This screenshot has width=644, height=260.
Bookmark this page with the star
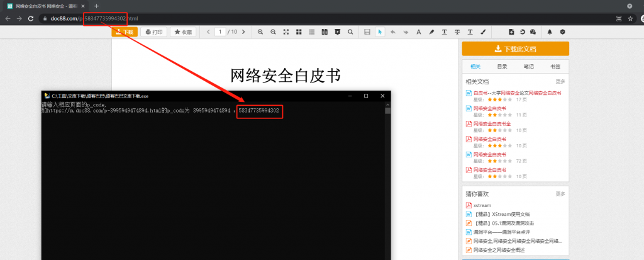pos(630,18)
